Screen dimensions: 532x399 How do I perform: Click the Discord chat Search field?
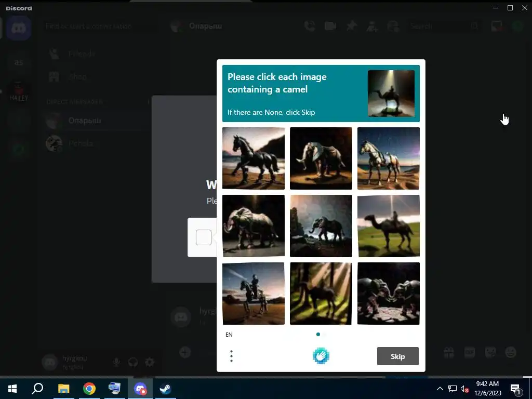[x=444, y=26]
